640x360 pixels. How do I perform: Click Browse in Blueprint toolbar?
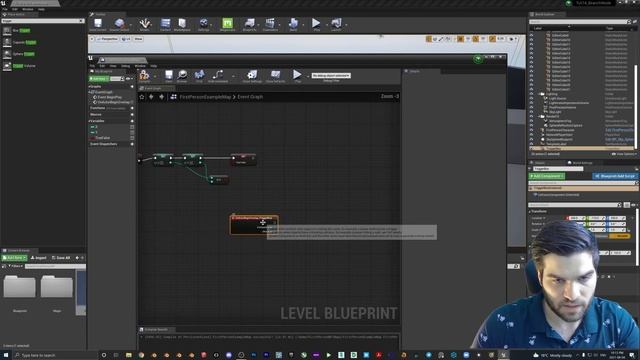[182, 76]
